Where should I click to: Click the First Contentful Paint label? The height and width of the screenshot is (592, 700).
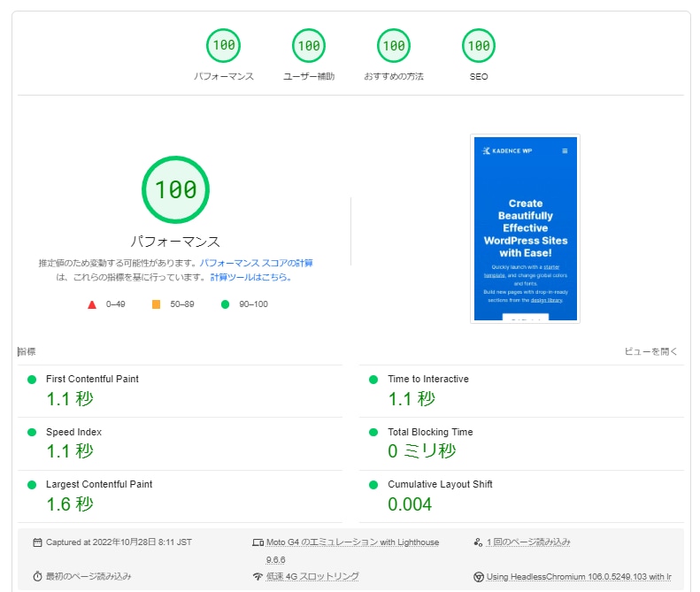92,379
